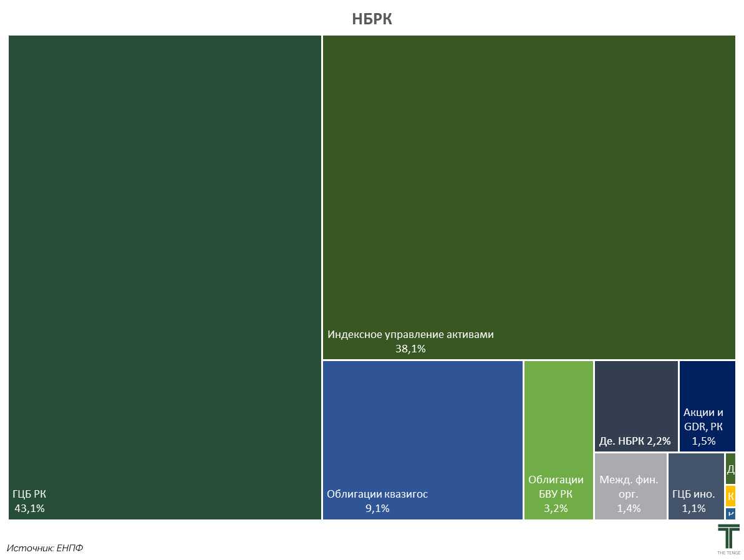Click the ГЦБ ино. 1,1% tile
The height and width of the screenshot is (560, 744).
pyautogui.click(x=696, y=486)
